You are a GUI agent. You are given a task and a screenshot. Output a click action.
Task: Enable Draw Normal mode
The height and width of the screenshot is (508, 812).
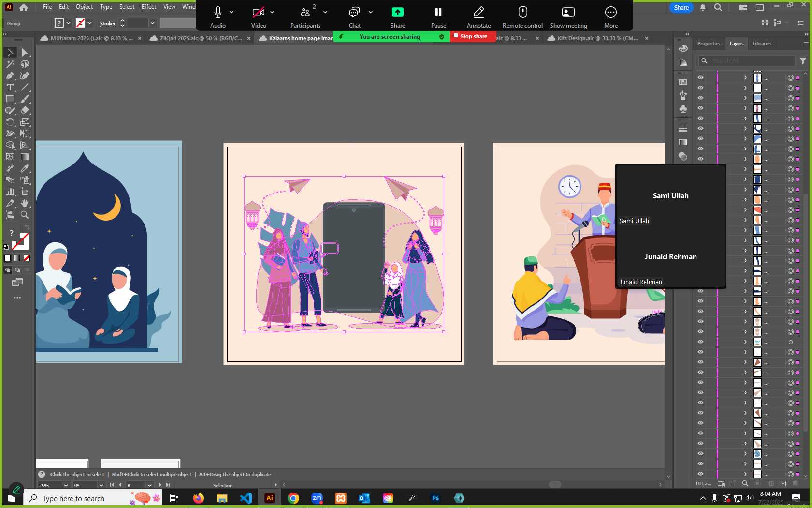(x=8, y=270)
